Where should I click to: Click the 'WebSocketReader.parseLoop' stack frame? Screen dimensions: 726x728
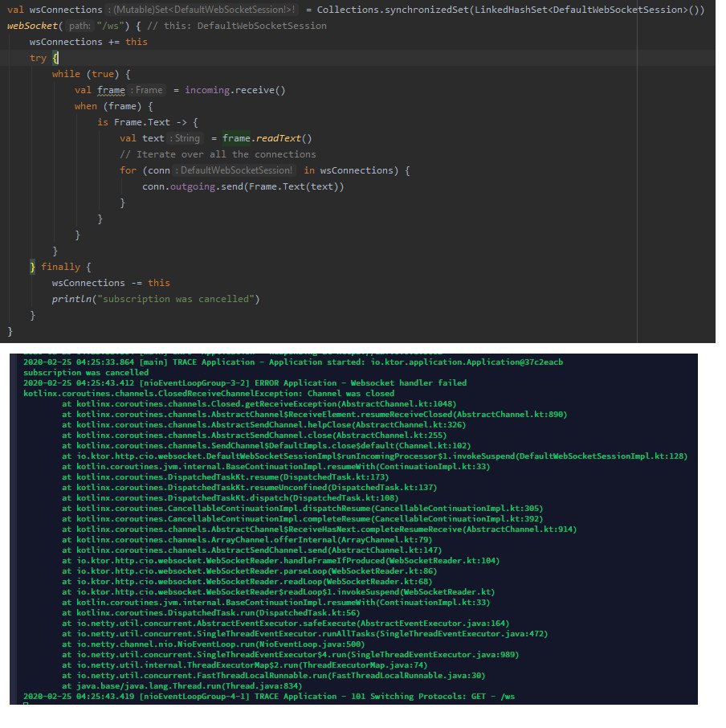click(x=249, y=571)
